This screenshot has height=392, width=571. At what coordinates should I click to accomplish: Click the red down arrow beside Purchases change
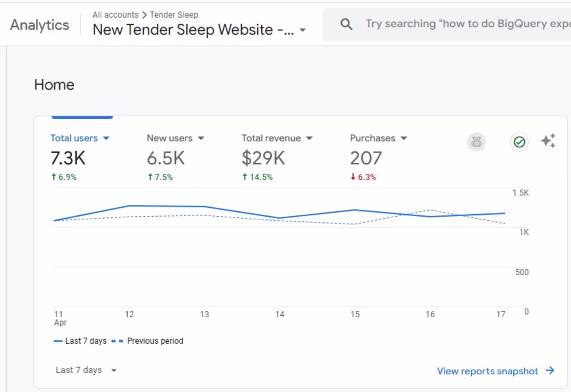coord(352,177)
